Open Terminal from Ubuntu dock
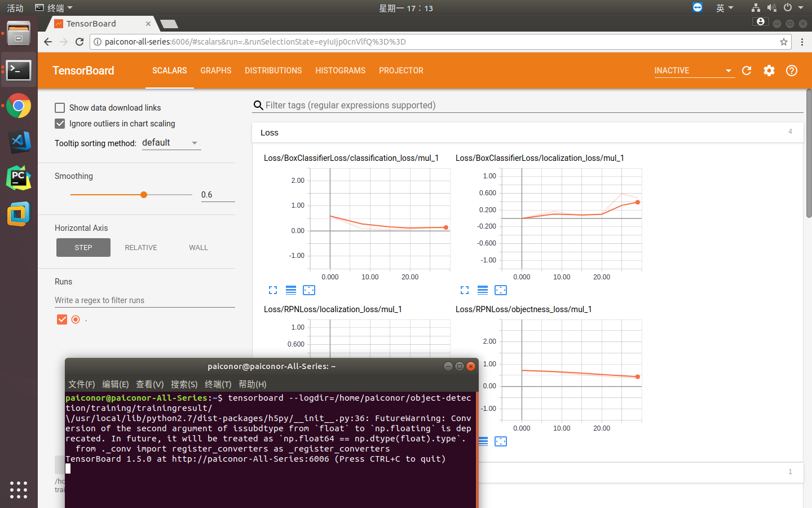The height and width of the screenshot is (508, 812). tap(19, 71)
